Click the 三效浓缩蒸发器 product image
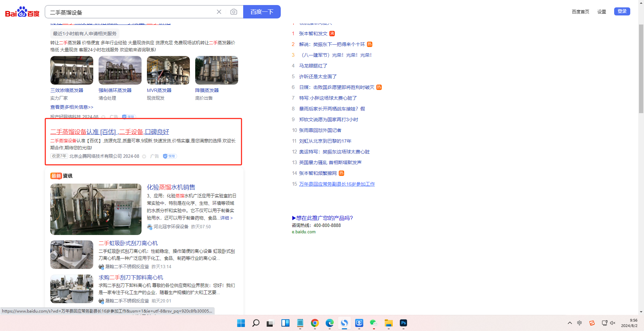 coord(72,70)
